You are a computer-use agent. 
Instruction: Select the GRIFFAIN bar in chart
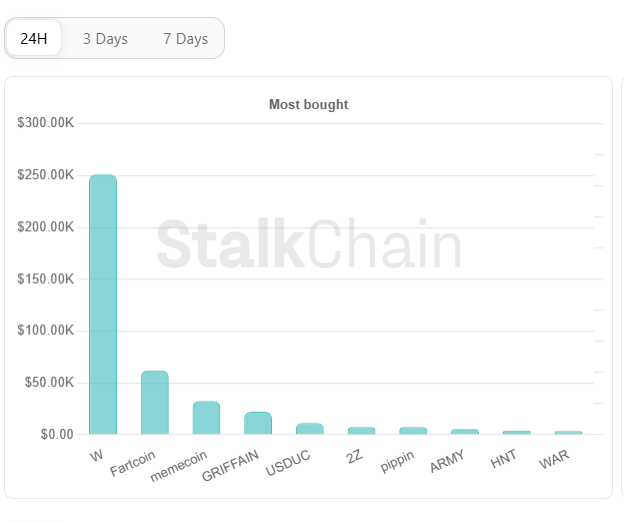[x=258, y=423]
